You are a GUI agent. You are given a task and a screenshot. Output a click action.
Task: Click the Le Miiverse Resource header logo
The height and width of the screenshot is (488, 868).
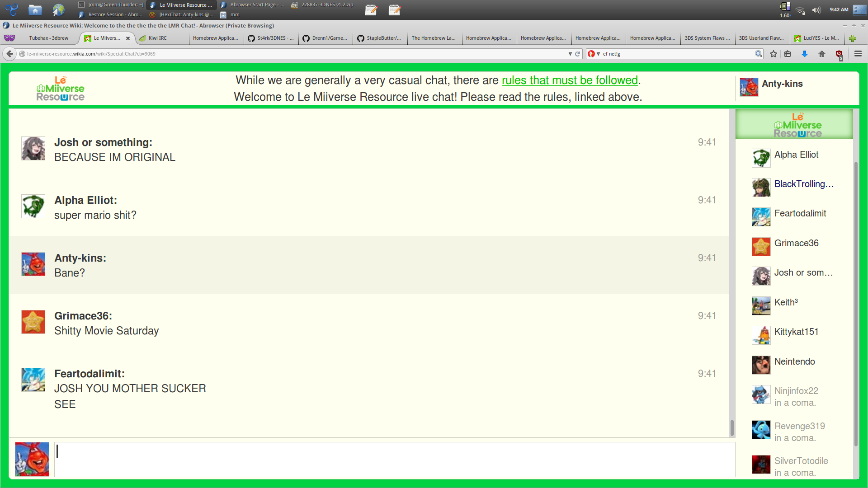coord(60,89)
